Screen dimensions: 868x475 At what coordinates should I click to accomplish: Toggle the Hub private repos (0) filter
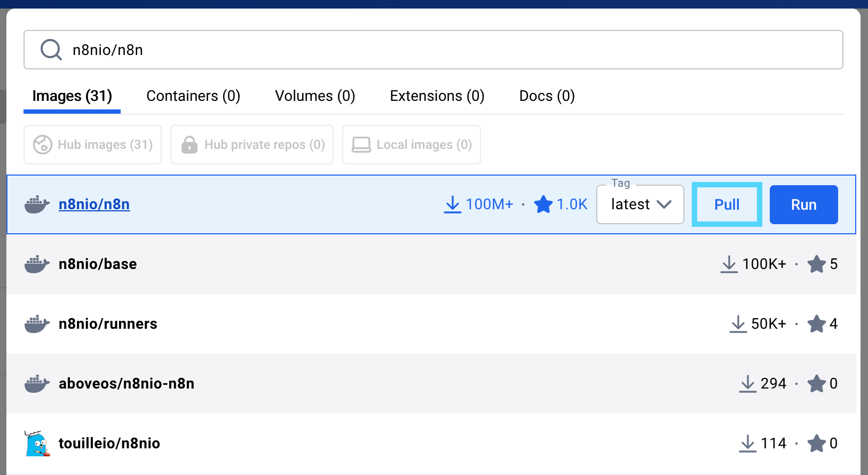(252, 145)
